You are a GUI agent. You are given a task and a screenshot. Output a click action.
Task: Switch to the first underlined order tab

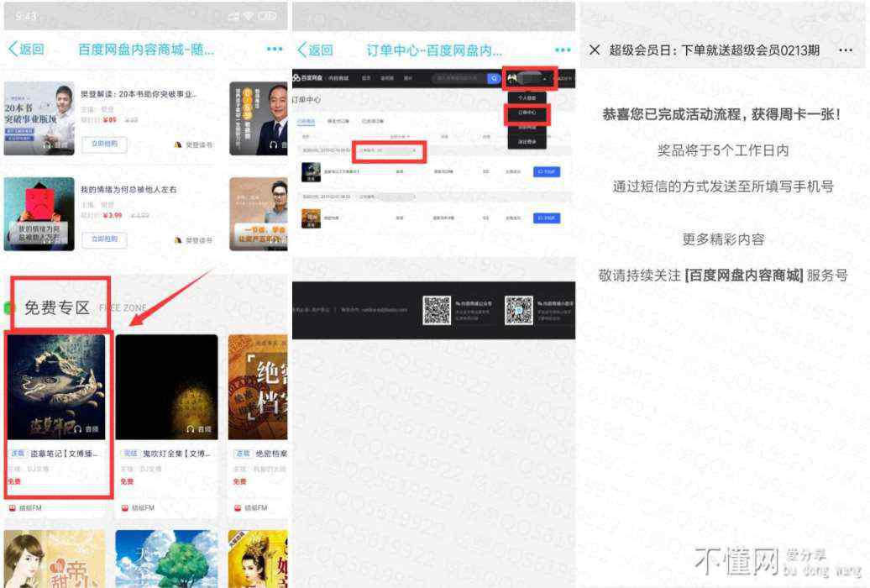tap(306, 121)
